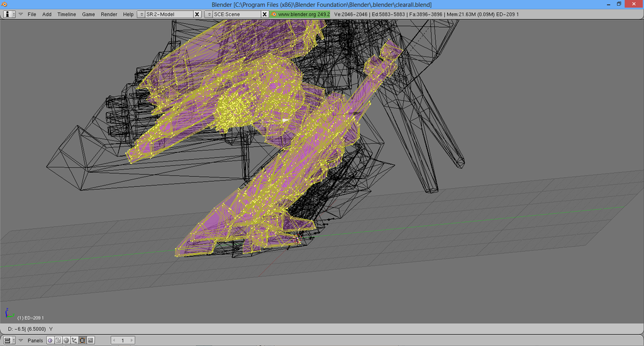Open the Render menu

[109, 14]
